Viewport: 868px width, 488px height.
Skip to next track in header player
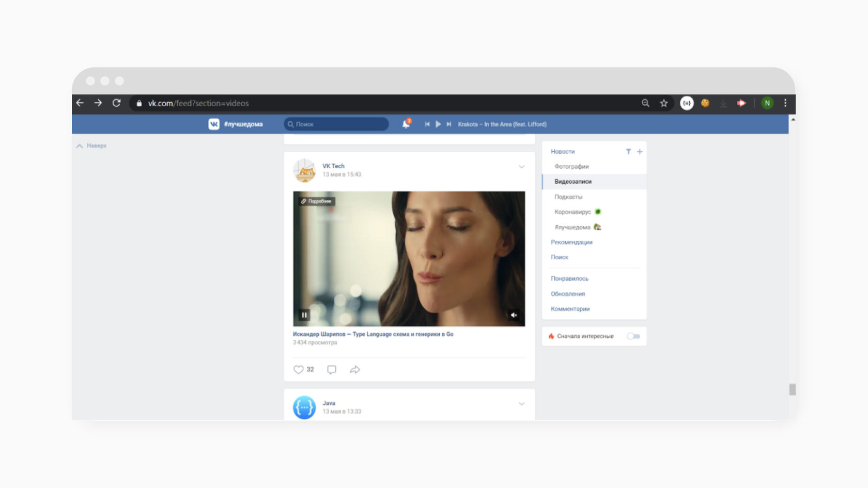pyautogui.click(x=449, y=124)
